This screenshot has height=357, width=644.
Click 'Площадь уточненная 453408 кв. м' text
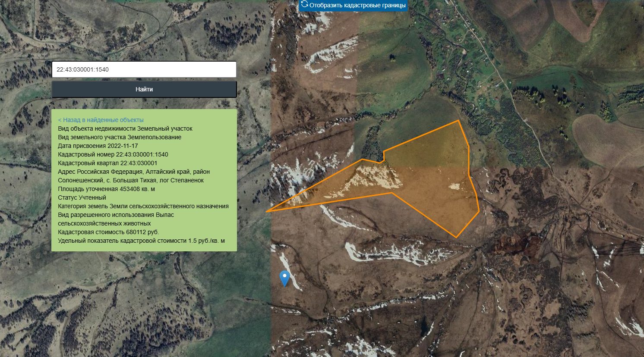[106, 189]
